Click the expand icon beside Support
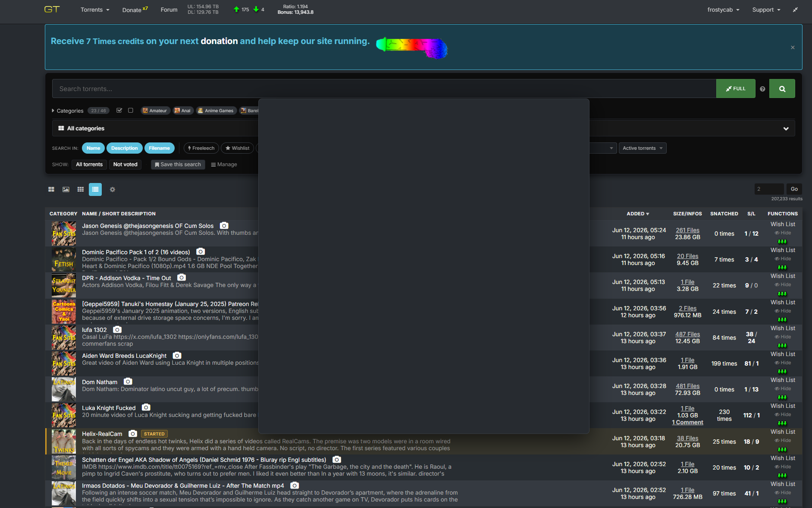The image size is (812, 508). pyautogui.click(x=795, y=9)
